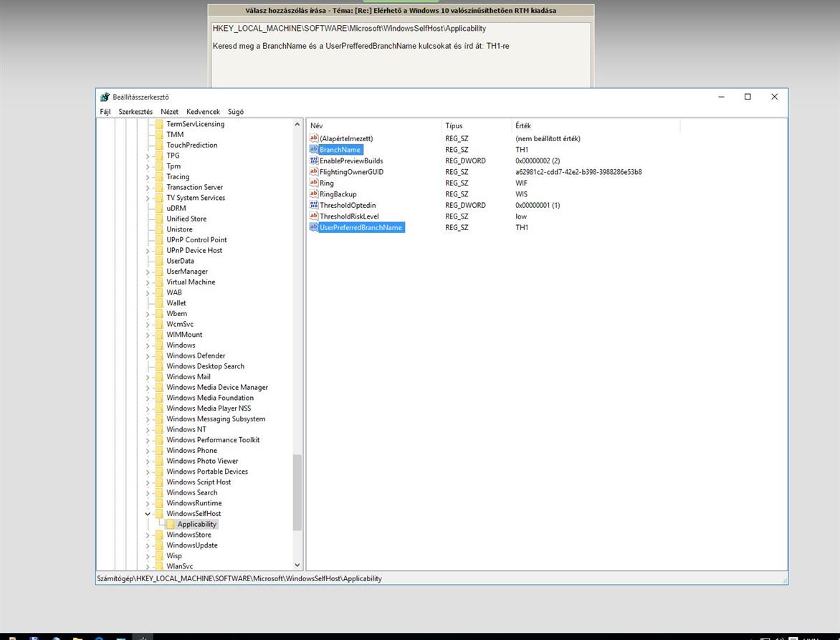Select the RingBackup value name
Image resolution: width=840 pixels, height=640 pixels.
(338, 194)
